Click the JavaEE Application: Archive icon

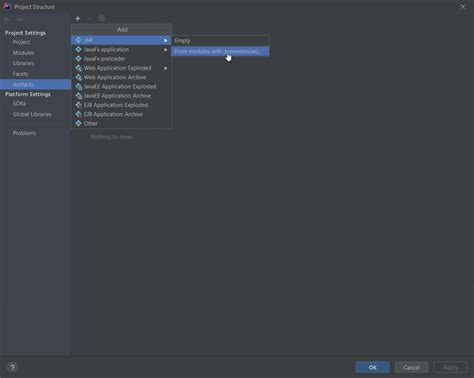(78, 96)
